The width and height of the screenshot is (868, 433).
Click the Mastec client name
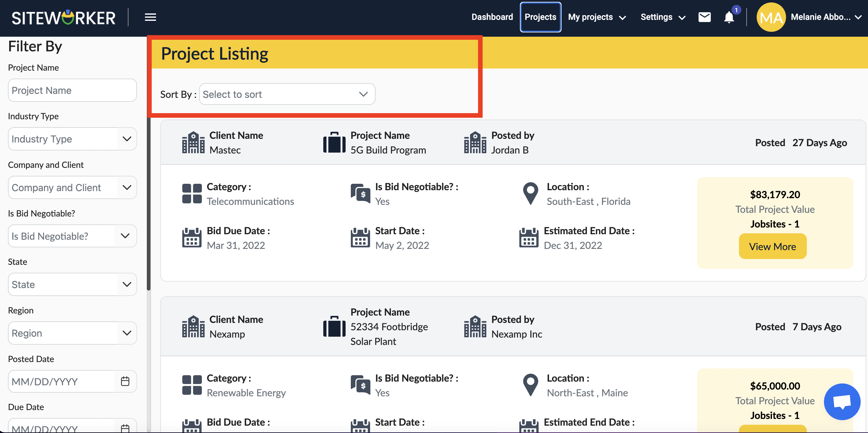click(225, 150)
